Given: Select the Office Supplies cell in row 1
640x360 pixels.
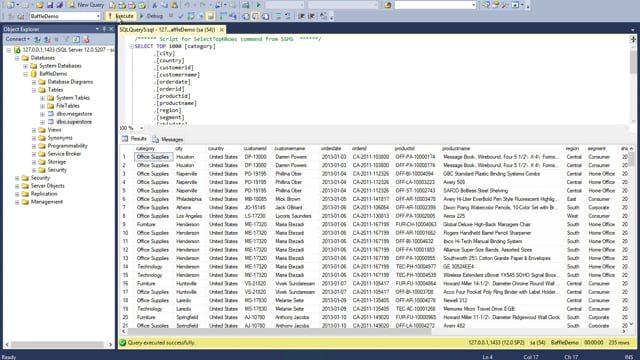Looking at the screenshot, I should tap(153, 157).
